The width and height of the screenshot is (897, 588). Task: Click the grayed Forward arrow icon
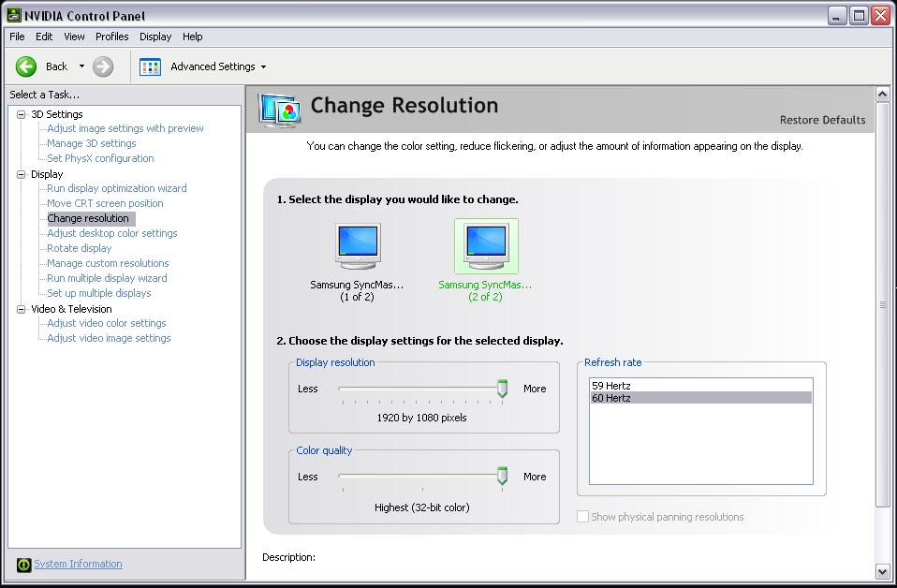(x=103, y=66)
